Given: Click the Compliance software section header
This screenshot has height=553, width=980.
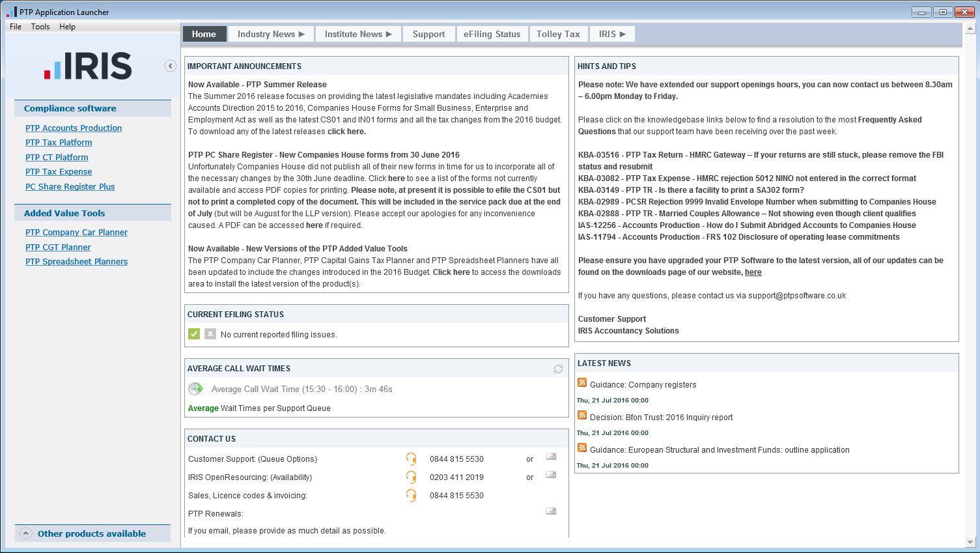Looking at the screenshot, I should pos(92,109).
